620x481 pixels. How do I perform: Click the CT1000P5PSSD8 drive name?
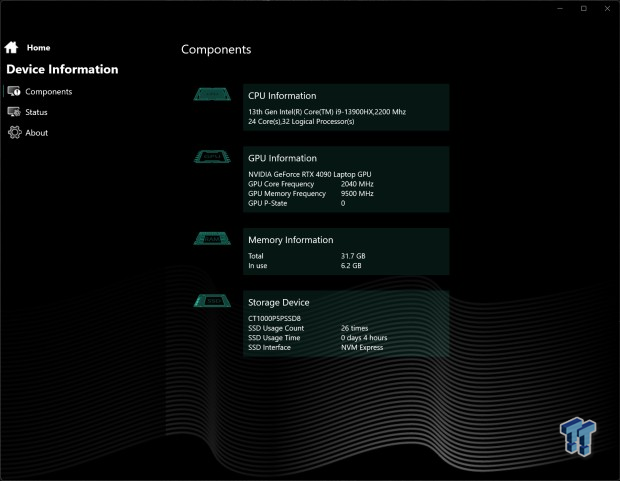[x=274, y=318]
